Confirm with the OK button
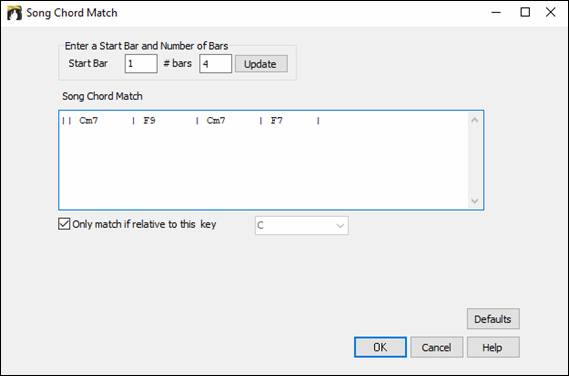This screenshot has height=376, width=569. click(380, 347)
